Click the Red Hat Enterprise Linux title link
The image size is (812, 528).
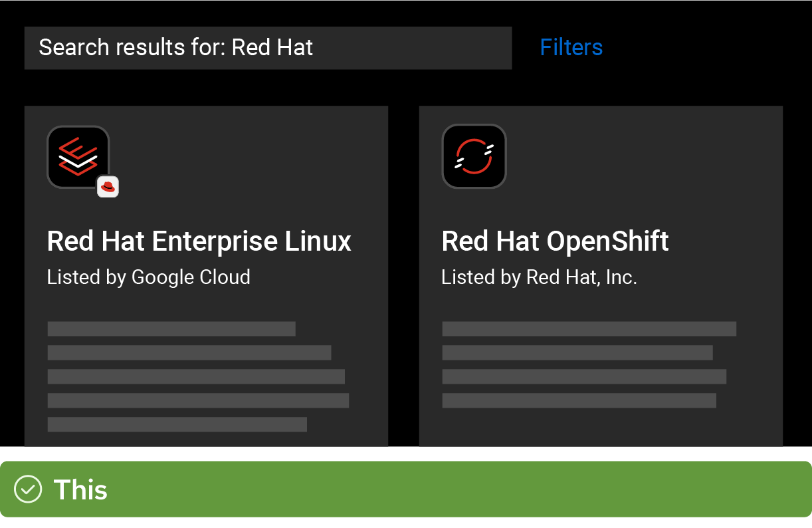coord(199,241)
